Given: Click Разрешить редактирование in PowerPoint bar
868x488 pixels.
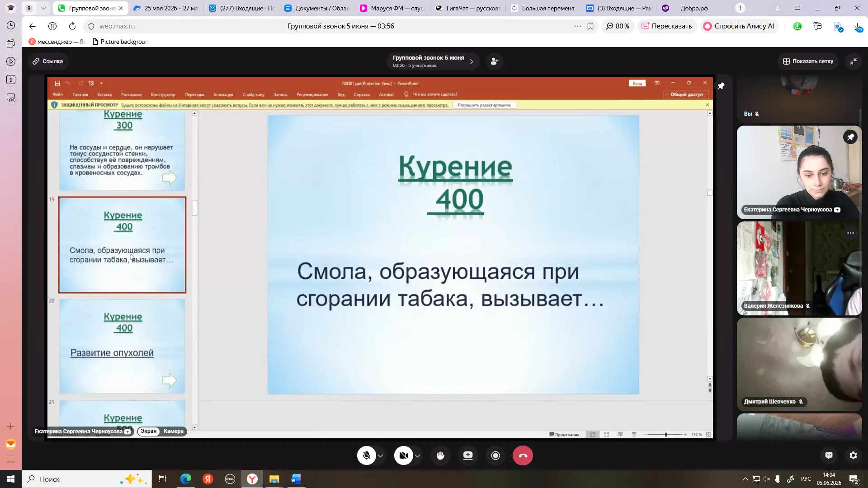Looking at the screenshot, I should point(484,105).
